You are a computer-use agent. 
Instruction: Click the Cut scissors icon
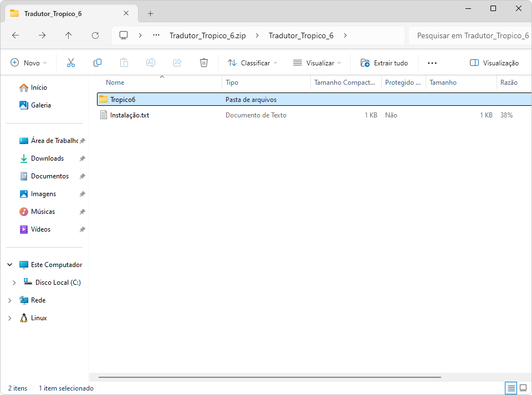70,63
